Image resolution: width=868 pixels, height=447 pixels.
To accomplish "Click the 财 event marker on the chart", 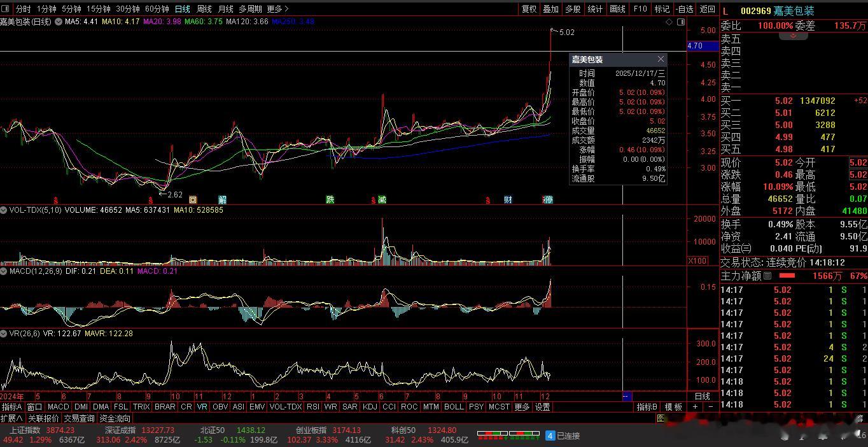I will [x=508, y=199].
